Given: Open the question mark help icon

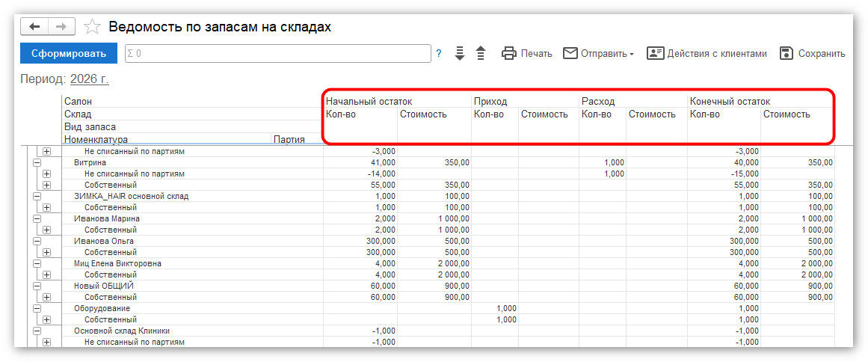Looking at the screenshot, I should click(439, 54).
